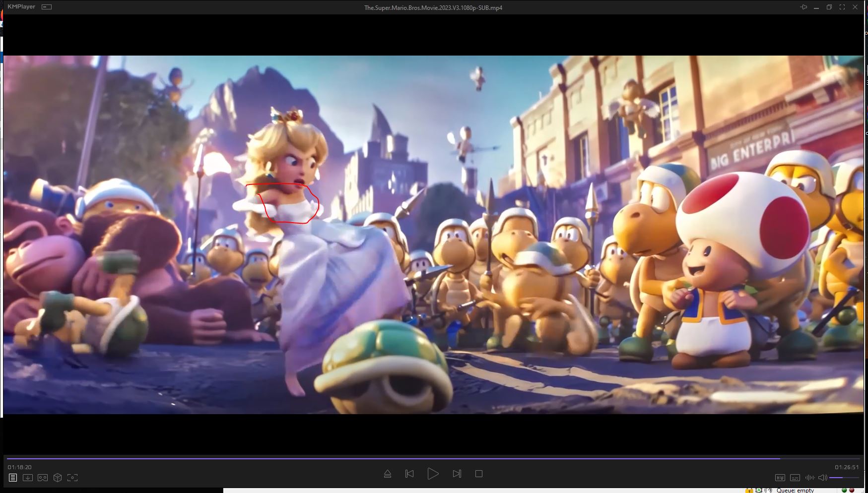868x493 pixels.
Task: Pin the player window on top
Action: click(803, 7)
